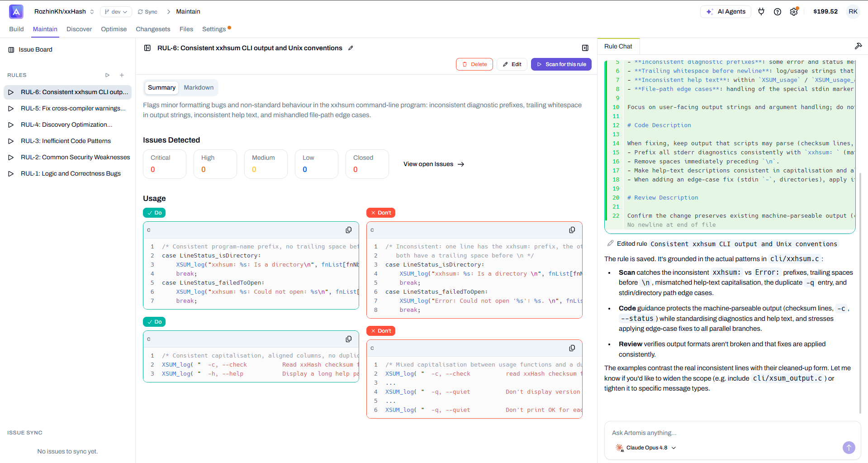Select rule RUL-6 in the rules list
Screen dimensions: 868x463
pos(68,92)
